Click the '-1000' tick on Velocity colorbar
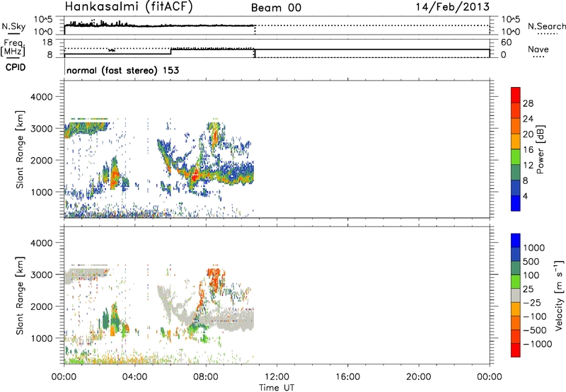 click(x=538, y=344)
